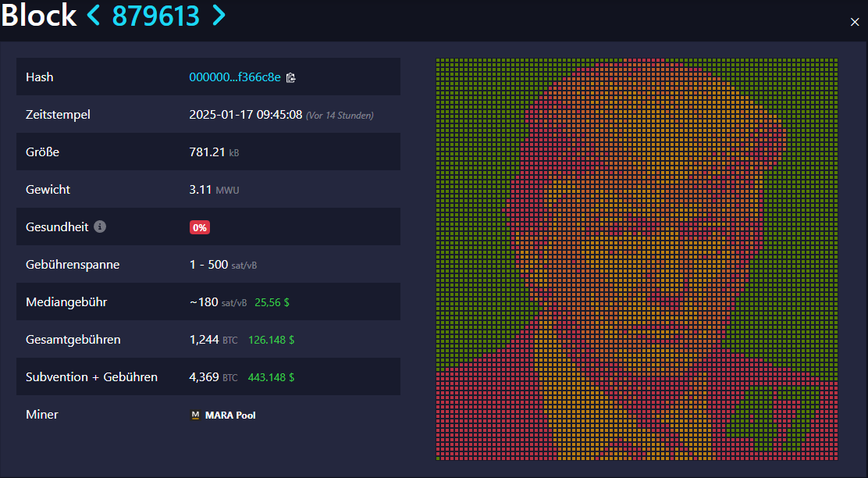Click the Subvention + Gebühren label
The width and height of the screenshot is (868, 478).
coord(92,377)
